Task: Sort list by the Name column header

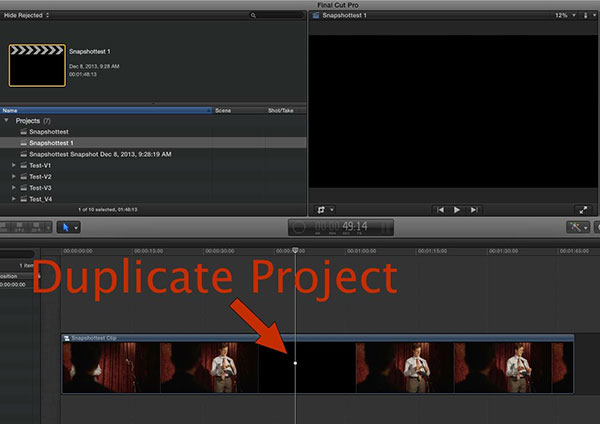Action: coord(106,110)
